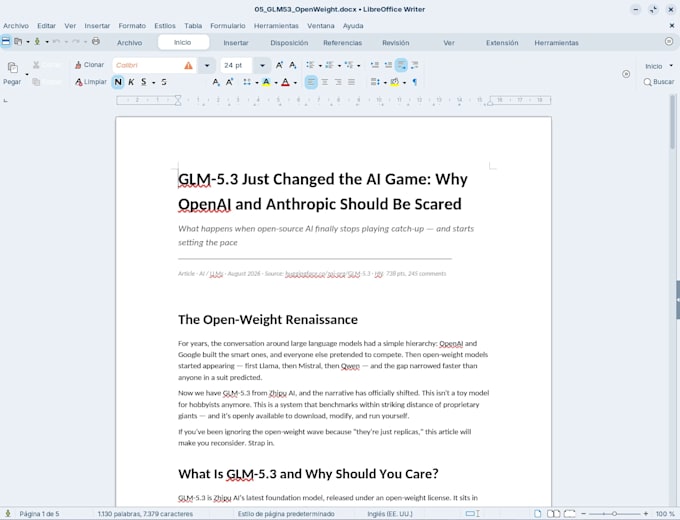The image size is (680, 520).
Task: Increase font size with enlarge icon
Action: pyautogui.click(x=279, y=65)
